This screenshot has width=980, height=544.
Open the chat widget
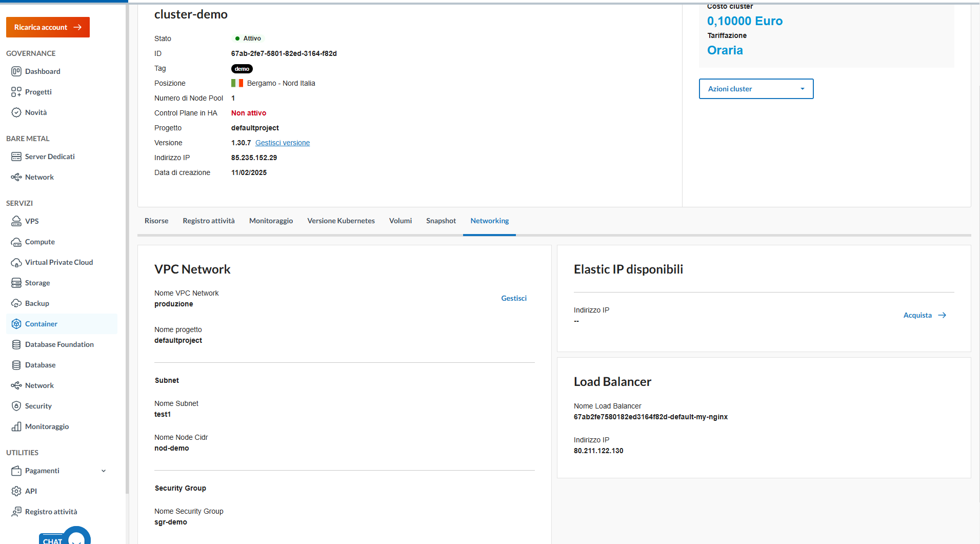pyautogui.click(x=65, y=538)
